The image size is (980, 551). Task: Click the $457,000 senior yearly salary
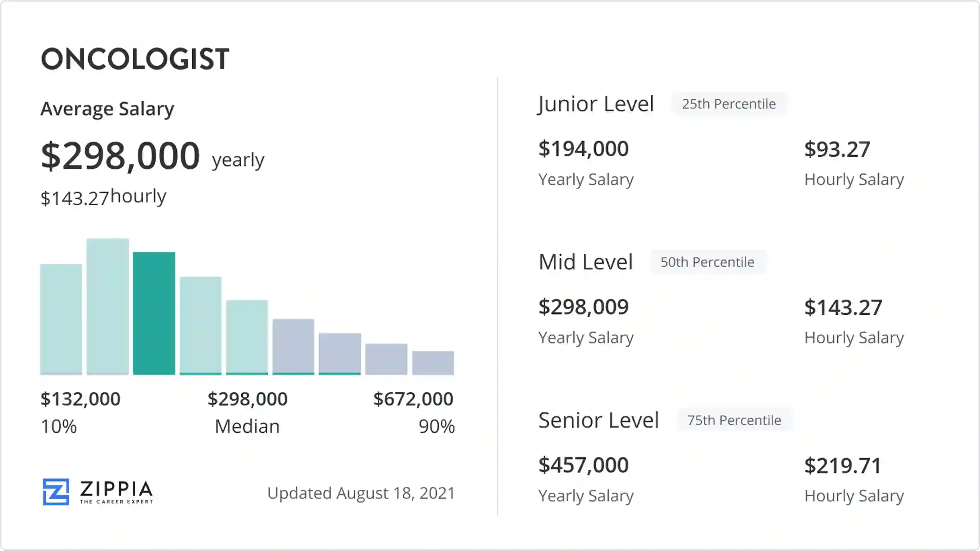[584, 465]
